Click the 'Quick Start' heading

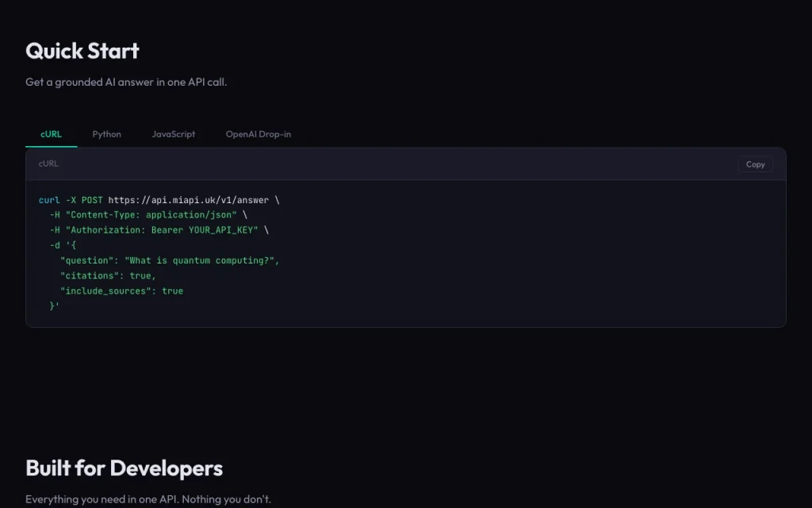[x=82, y=51]
